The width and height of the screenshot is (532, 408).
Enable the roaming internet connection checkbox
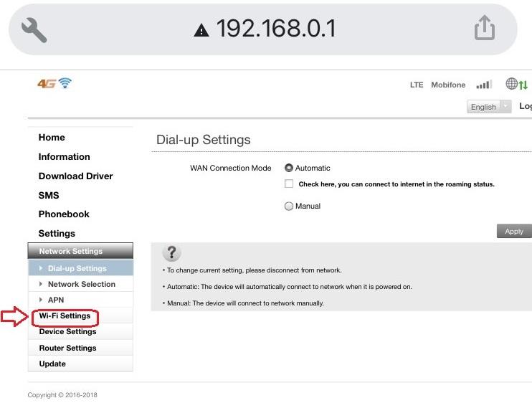click(289, 184)
